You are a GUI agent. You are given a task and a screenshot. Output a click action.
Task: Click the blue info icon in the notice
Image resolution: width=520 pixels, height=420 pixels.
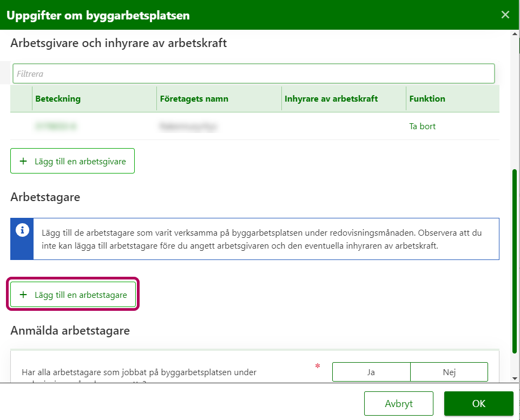[x=22, y=230]
